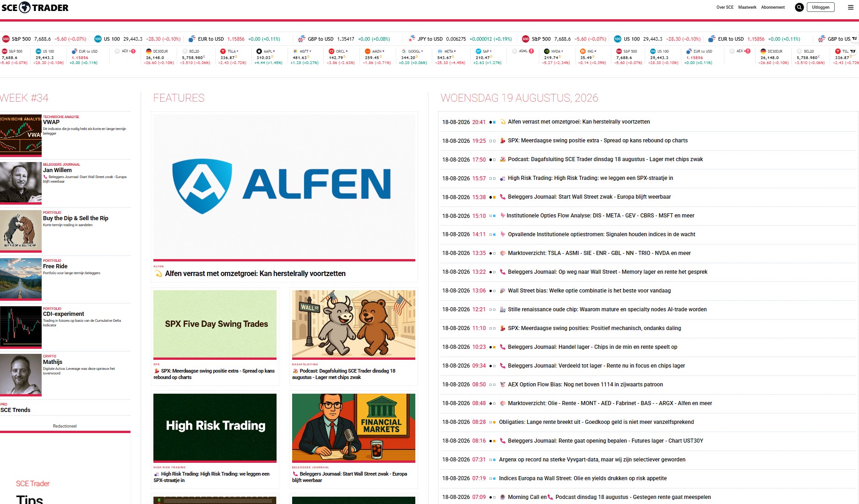Viewport: 859px width, 504px height.
Task: Open the CDI-experiment portfolio link
Action: click(x=63, y=314)
